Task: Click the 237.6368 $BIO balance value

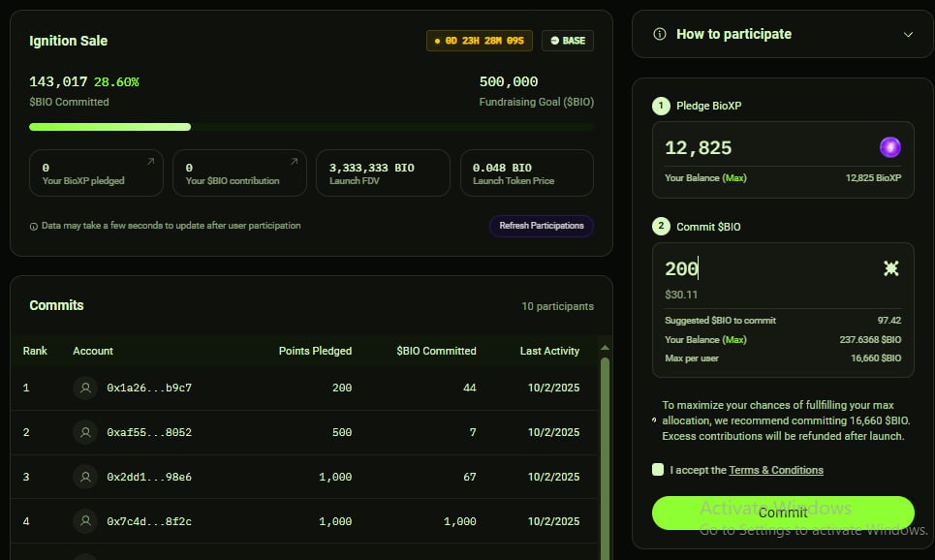Action: coord(870,339)
